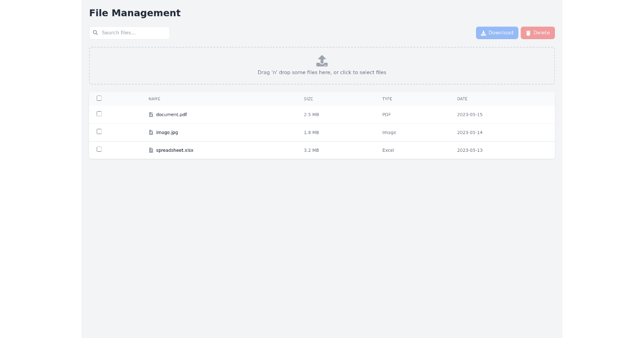Click the Name column header
The height and width of the screenshot is (338, 644).
(155, 99)
